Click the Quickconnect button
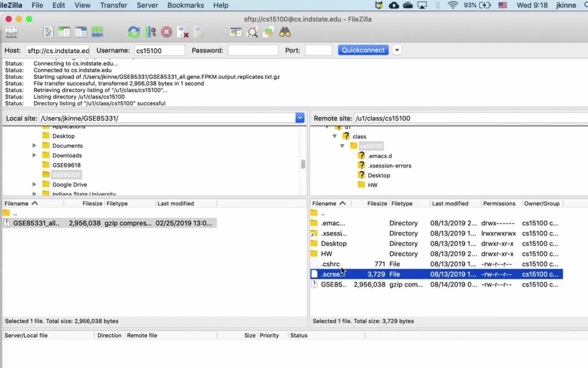This screenshot has height=368, width=588. (363, 50)
